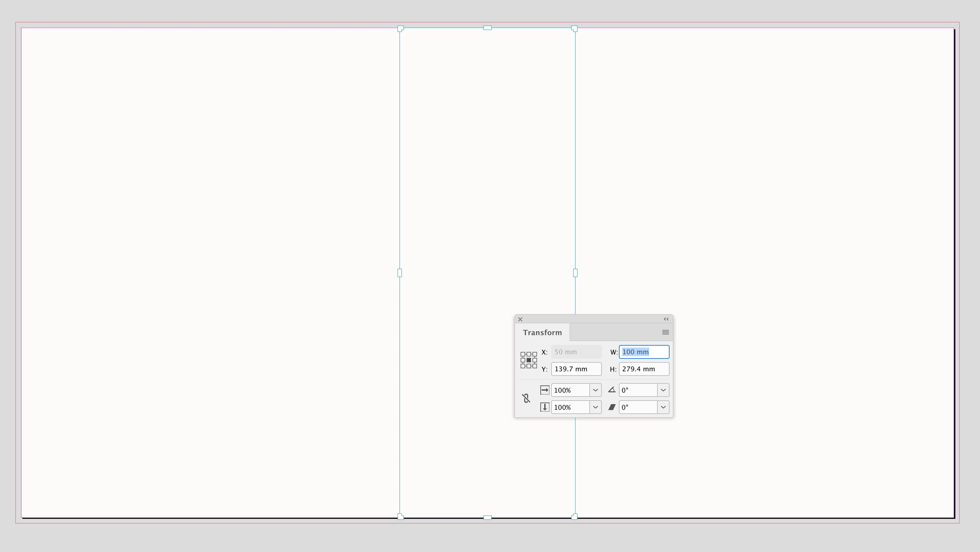Image resolution: width=980 pixels, height=552 pixels.
Task: Switch to the Transform tab
Action: [542, 333]
